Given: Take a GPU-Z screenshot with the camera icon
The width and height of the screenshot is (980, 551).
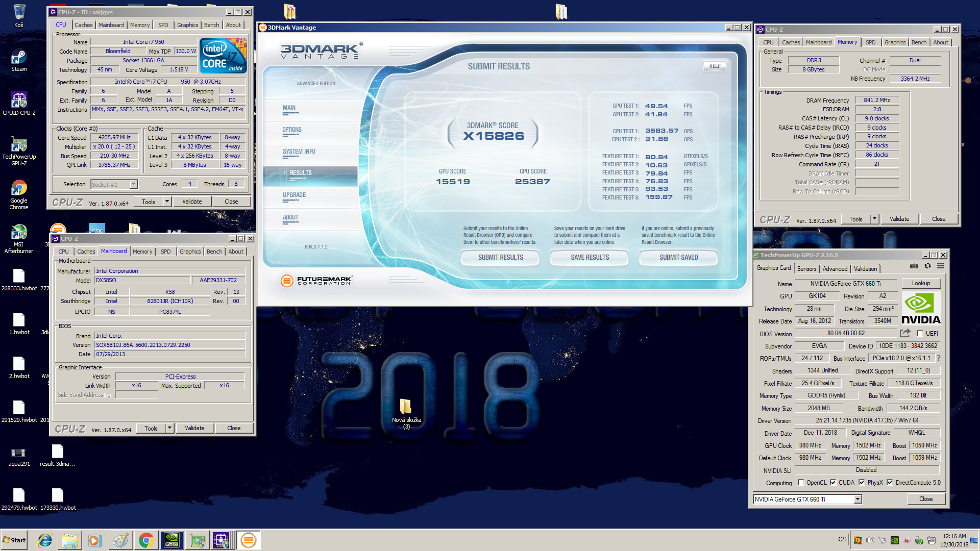Looking at the screenshot, I should pos(914,266).
